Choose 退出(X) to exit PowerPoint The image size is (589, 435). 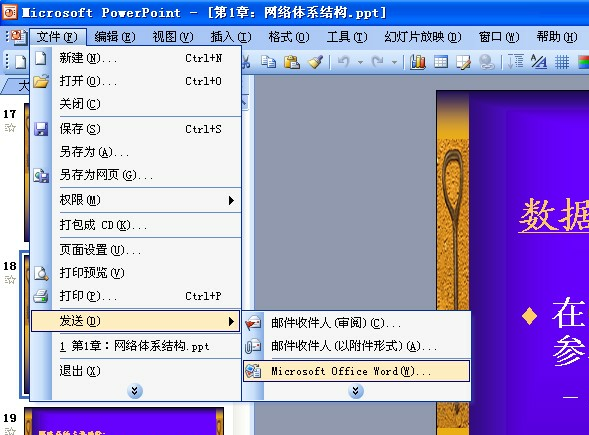[x=135, y=371]
